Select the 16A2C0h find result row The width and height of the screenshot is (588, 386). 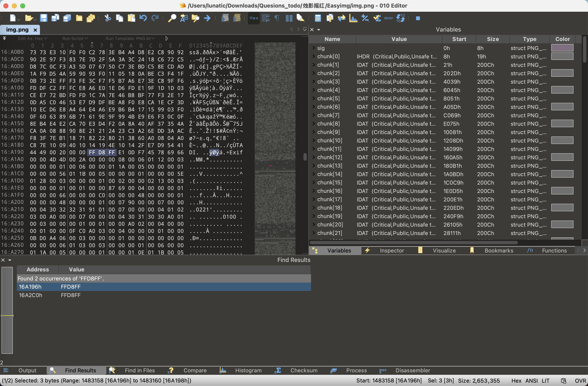(x=31, y=295)
